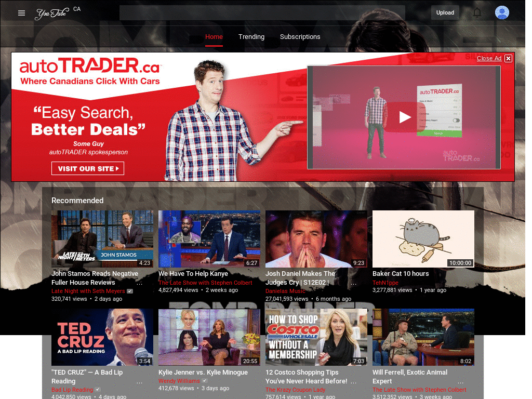Open Josh Daniel Judges Cry thumbnail

316,239
